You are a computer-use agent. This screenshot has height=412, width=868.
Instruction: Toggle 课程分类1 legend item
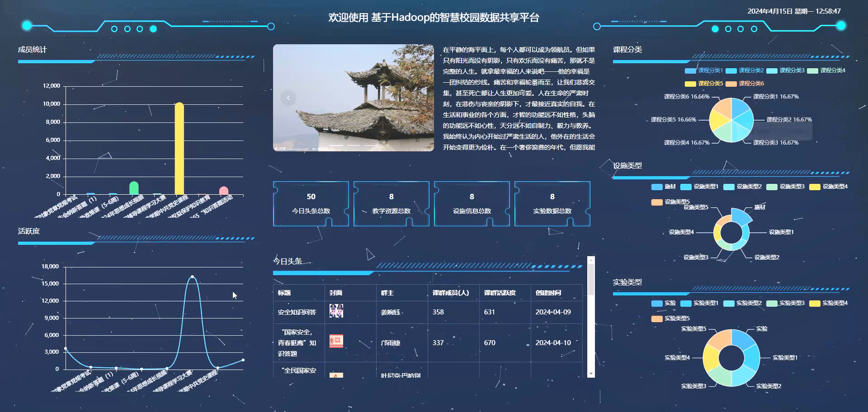coord(704,70)
